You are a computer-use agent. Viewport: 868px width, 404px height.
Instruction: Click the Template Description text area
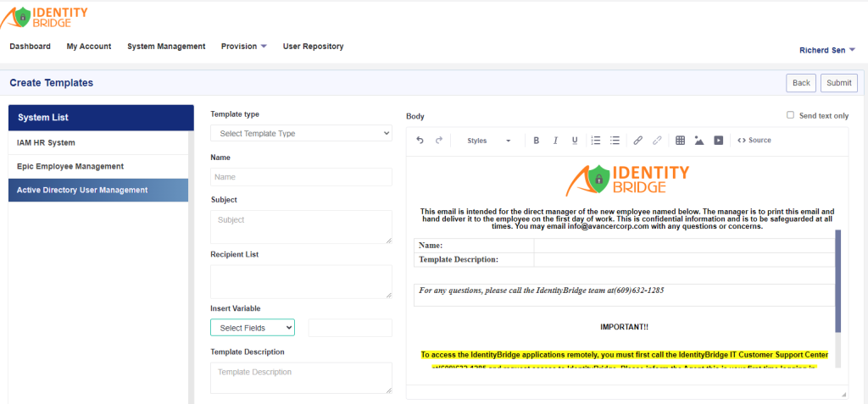(x=301, y=378)
